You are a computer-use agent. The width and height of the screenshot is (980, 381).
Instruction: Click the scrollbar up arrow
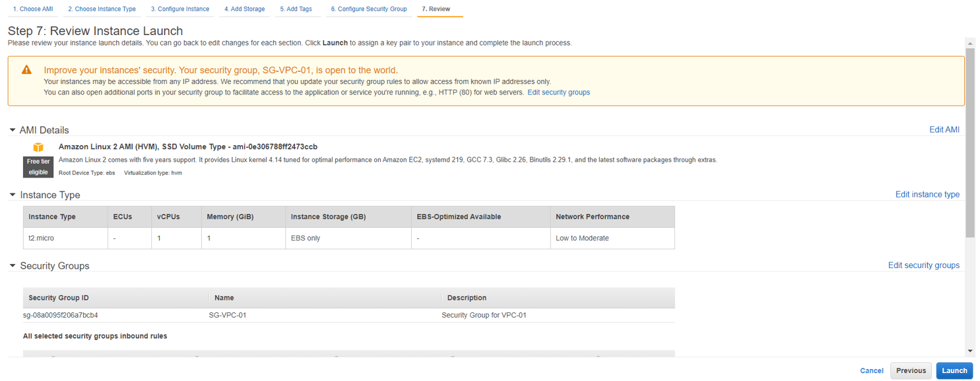coord(969,43)
